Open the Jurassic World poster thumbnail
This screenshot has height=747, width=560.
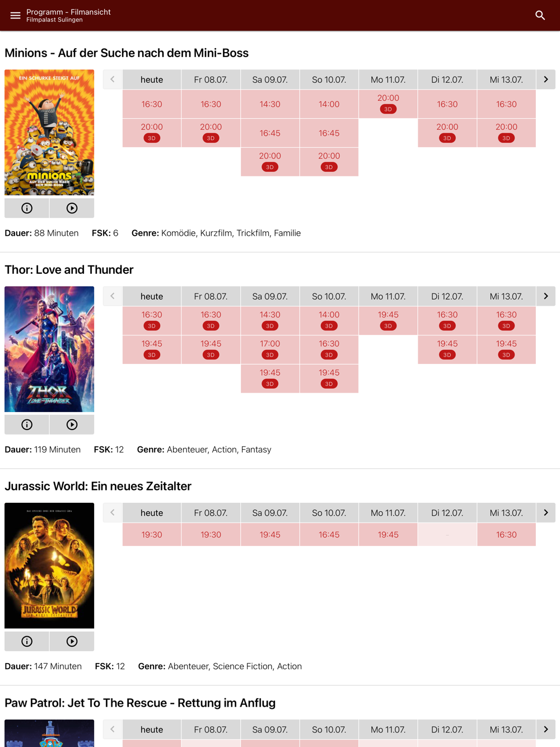49,566
